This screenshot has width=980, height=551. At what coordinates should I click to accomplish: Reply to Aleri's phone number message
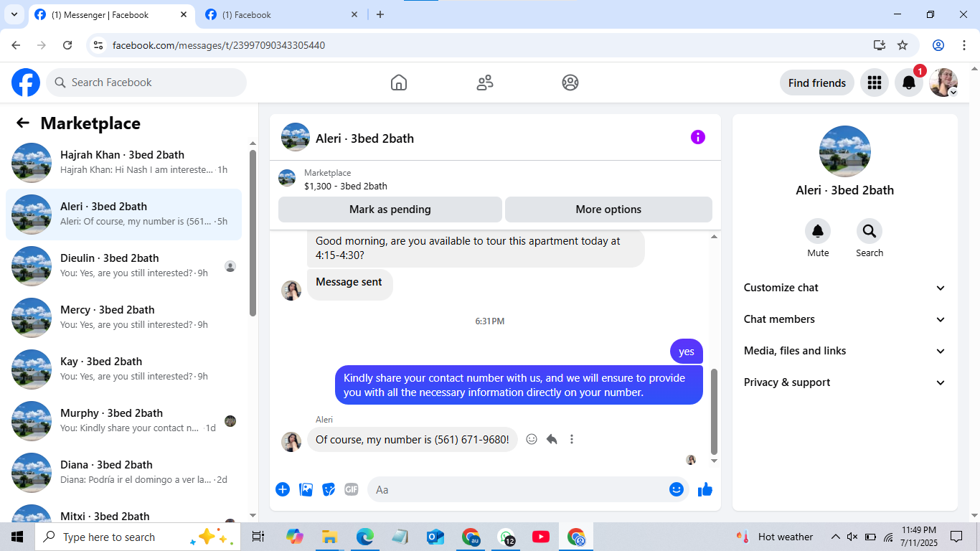(552, 439)
